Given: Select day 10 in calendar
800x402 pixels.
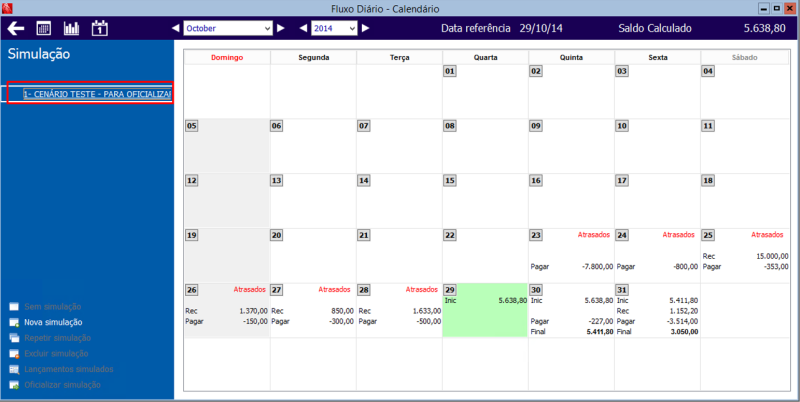Looking at the screenshot, I should (x=621, y=126).
